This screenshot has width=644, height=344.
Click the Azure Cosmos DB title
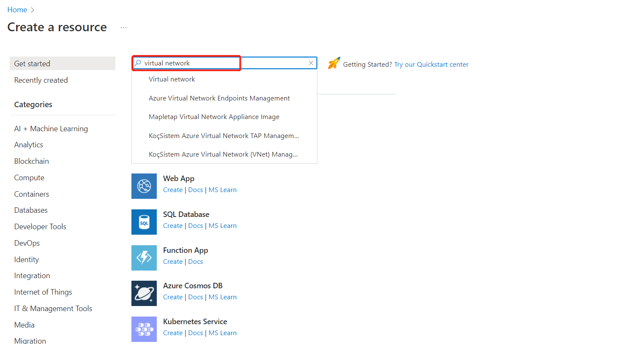point(193,286)
